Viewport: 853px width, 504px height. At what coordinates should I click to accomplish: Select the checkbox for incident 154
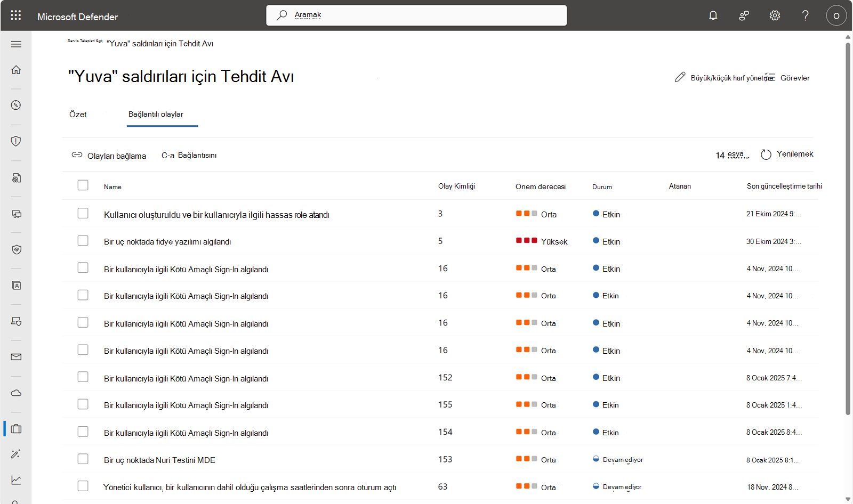[83, 431]
